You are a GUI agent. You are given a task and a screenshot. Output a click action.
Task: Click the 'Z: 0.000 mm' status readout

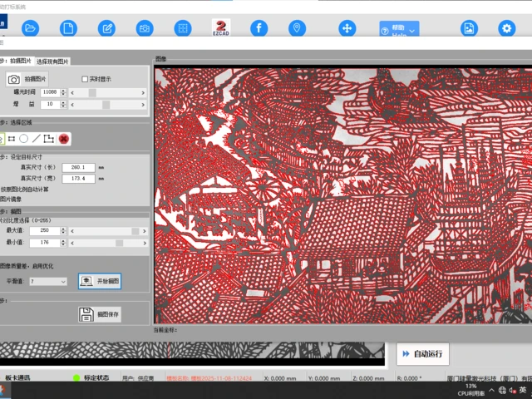pos(368,378)
